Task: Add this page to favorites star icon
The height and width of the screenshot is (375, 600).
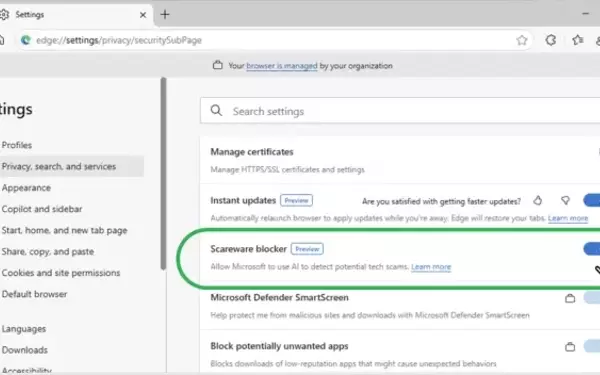Action: [522, 40]
